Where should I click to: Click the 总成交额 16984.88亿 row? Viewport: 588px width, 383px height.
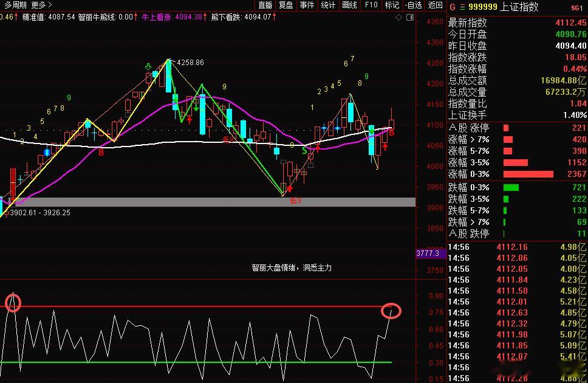(518, 80)
